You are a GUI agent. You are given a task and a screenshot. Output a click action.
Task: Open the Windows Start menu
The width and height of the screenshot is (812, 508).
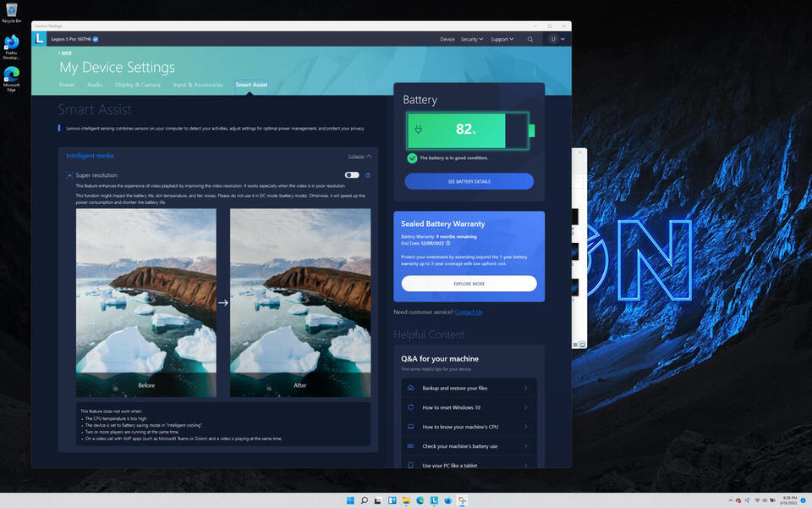350,500
